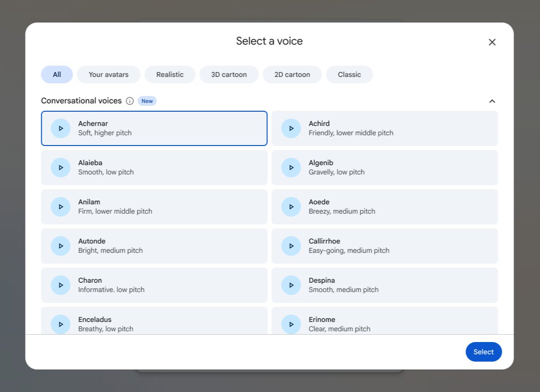
Task: Click 'Breathy, low pitch' description
Action: pos(106,329)
